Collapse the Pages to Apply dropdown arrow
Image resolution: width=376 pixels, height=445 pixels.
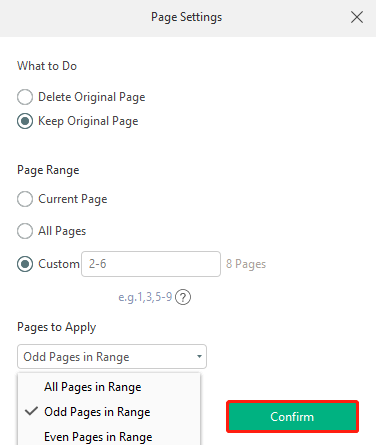199,356
